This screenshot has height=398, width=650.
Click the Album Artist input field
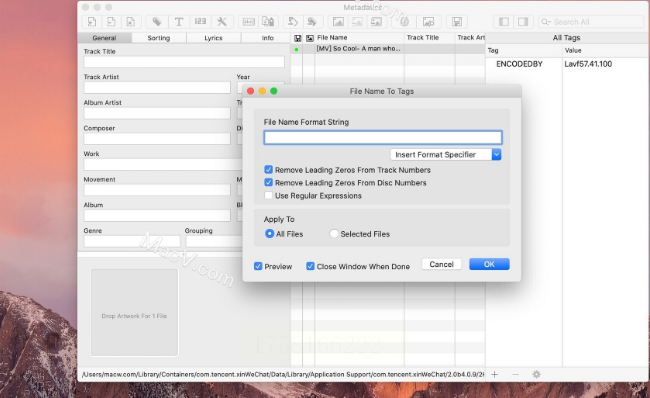click(x=157, y=113)
